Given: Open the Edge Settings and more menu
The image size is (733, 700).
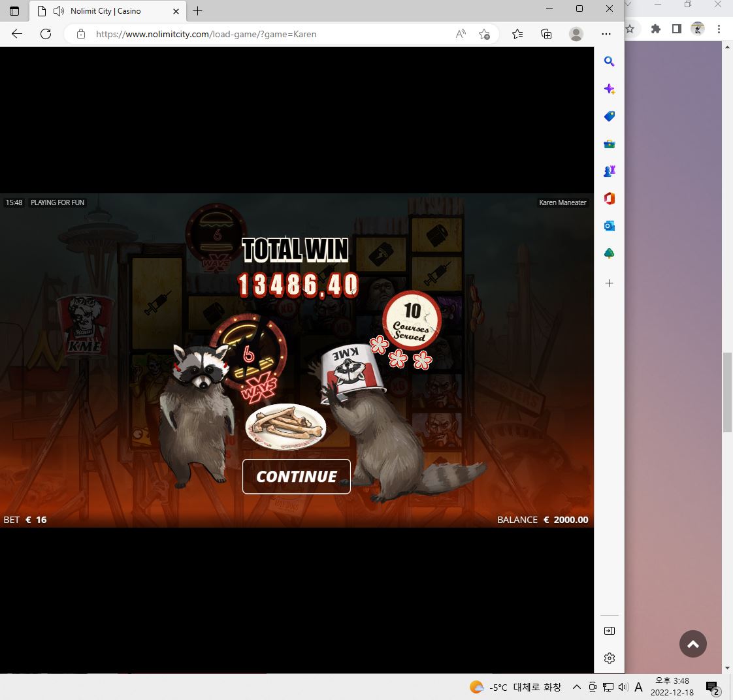Looking at the screenshot, I should (606, 34).
